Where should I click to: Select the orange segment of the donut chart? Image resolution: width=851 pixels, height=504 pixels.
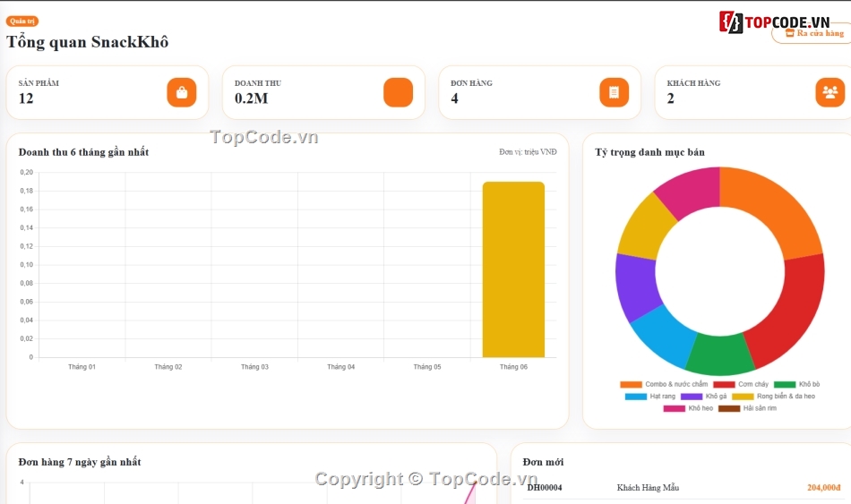pos(773,208)
